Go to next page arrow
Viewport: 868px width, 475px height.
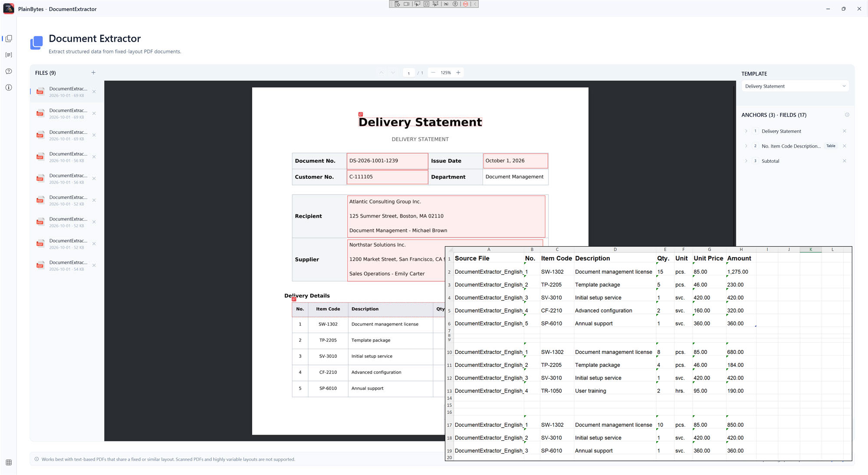pyautogui.click(x=393, y=73)
